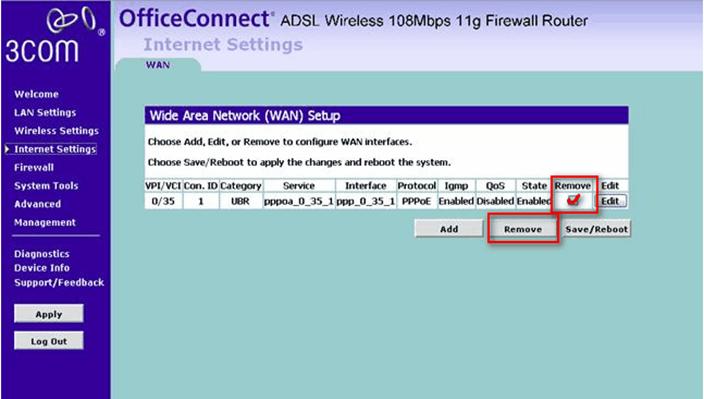
Task: Click the Internet Settings page heading
Action: click(223, 44)
